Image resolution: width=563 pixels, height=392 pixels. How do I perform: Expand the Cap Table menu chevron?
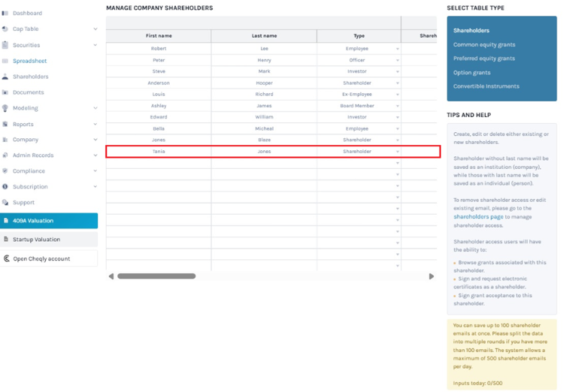(95, 29)
